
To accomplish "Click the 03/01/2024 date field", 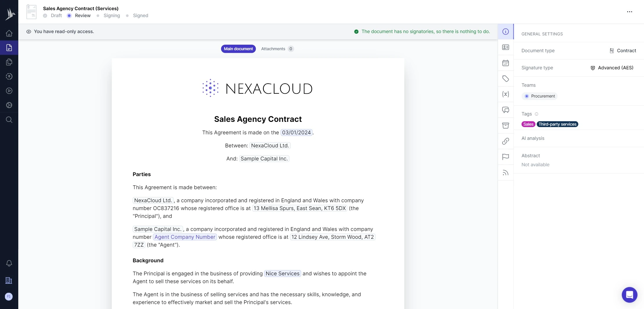I will [296, 133].
